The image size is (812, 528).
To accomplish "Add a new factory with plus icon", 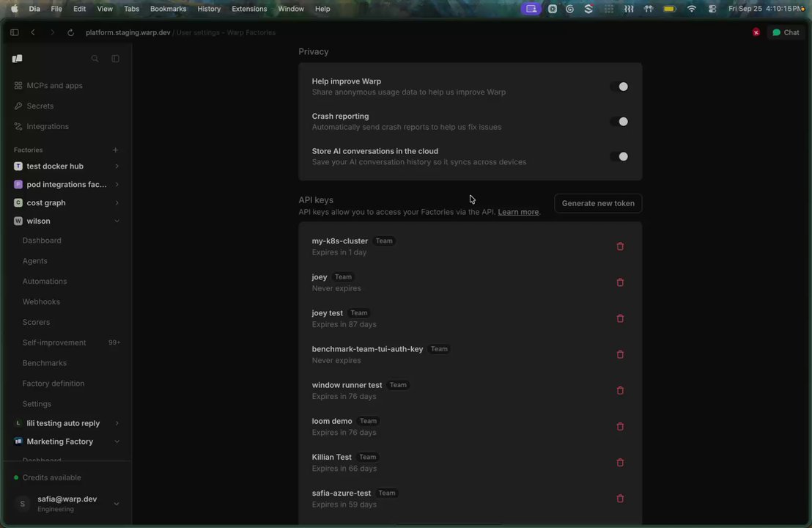I will tap(116, 150).
